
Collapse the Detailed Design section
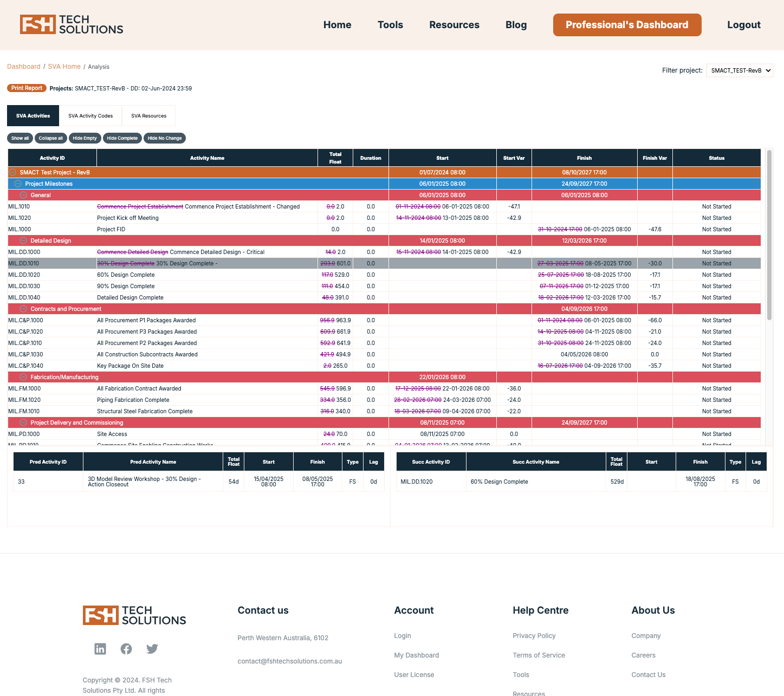(x=23, y=240)
